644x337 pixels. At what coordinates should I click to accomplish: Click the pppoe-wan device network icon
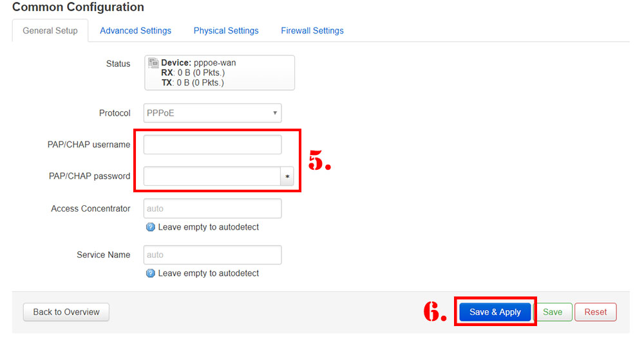tap(153, 63)
